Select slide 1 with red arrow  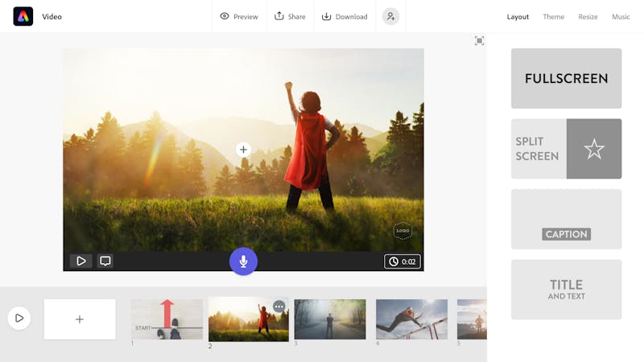click(x=167, y=319)
